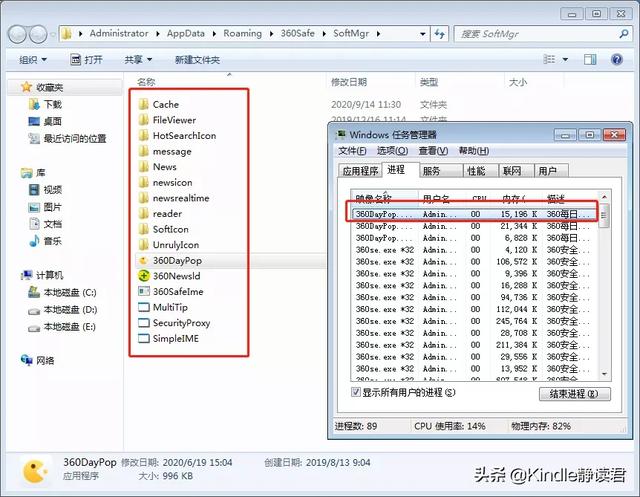This screenshot has width=640, height=497.
Task: Open the 组织 dropdown menu
Action: coord(33,60)
